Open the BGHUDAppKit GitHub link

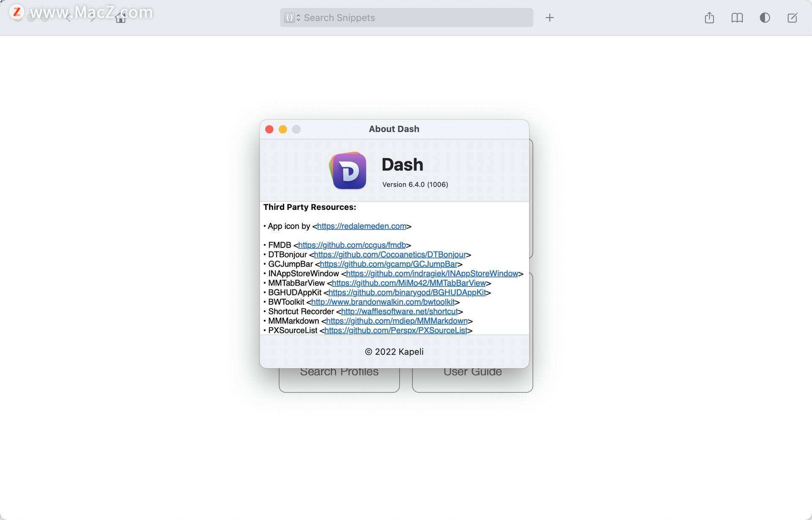(407, 293)
